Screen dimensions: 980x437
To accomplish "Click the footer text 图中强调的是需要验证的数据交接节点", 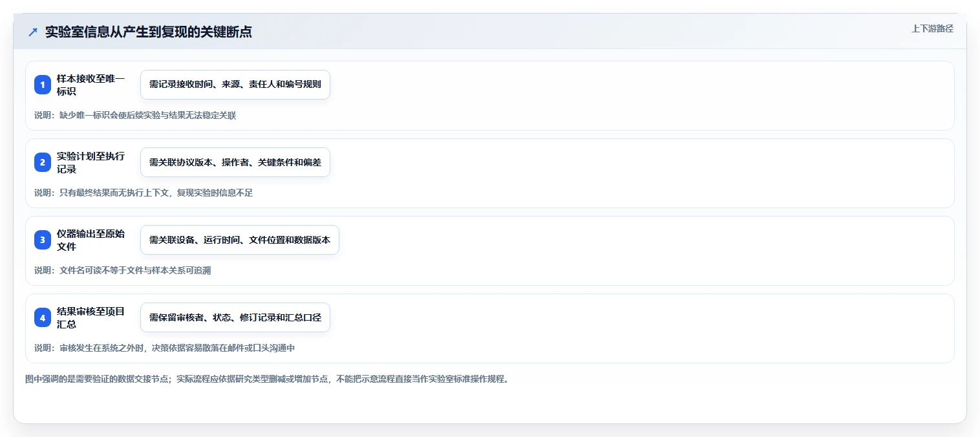I will pos(97,379).
